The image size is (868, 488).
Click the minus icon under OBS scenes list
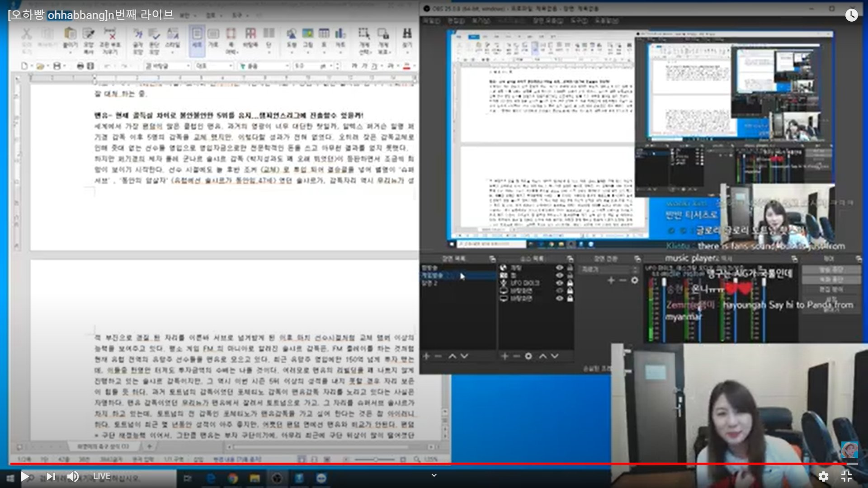[x=438, y=356]
